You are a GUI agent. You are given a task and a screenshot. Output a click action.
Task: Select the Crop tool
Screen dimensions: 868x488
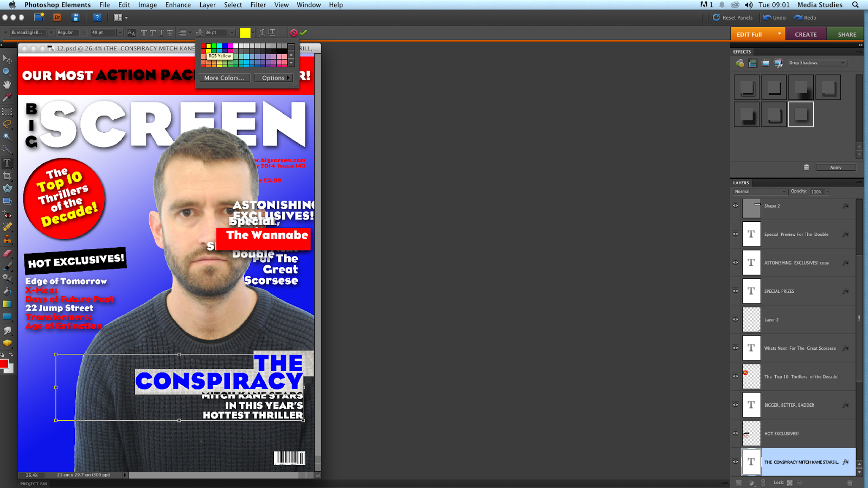tap(7, 176)
